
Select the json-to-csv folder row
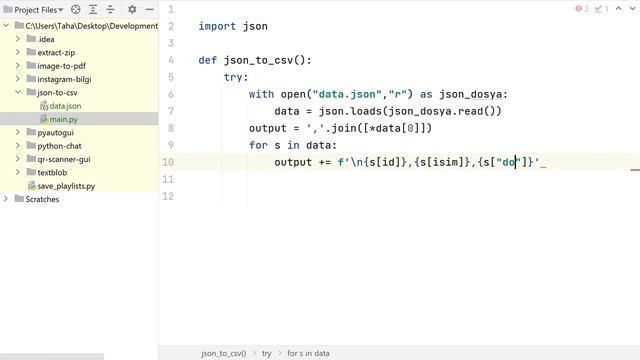[79, 92]
